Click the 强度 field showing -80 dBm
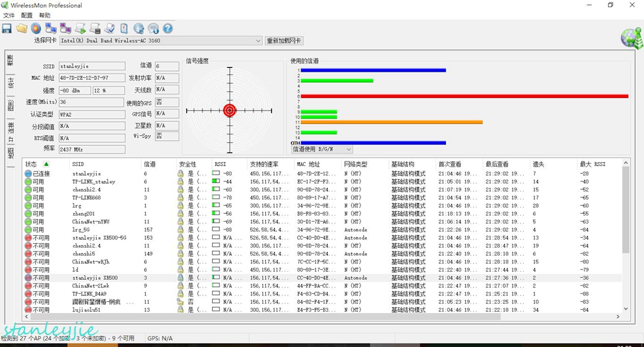The height and width of the screenshot is (347, 644). point(75,91)
